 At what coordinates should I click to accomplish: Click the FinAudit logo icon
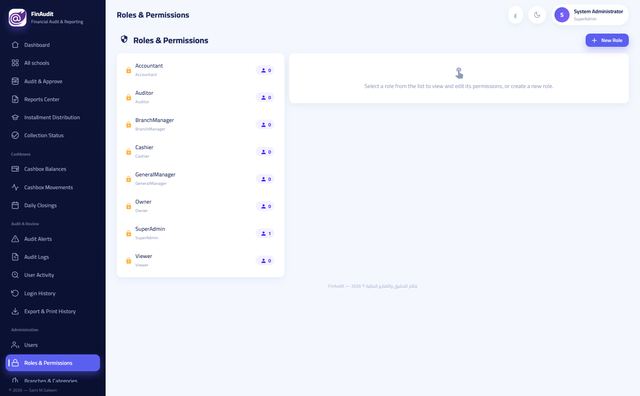(x=18, y=18)
